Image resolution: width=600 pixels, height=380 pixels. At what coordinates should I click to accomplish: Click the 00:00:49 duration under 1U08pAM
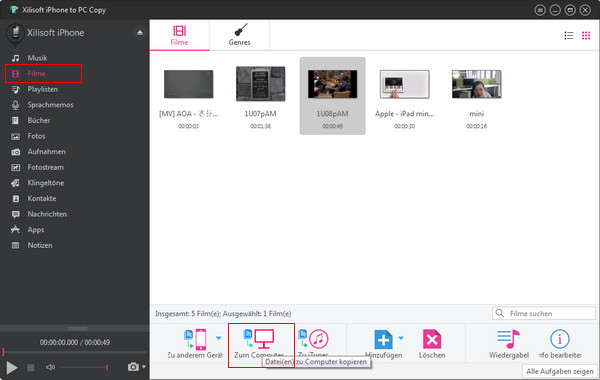[x=332, y=126]
